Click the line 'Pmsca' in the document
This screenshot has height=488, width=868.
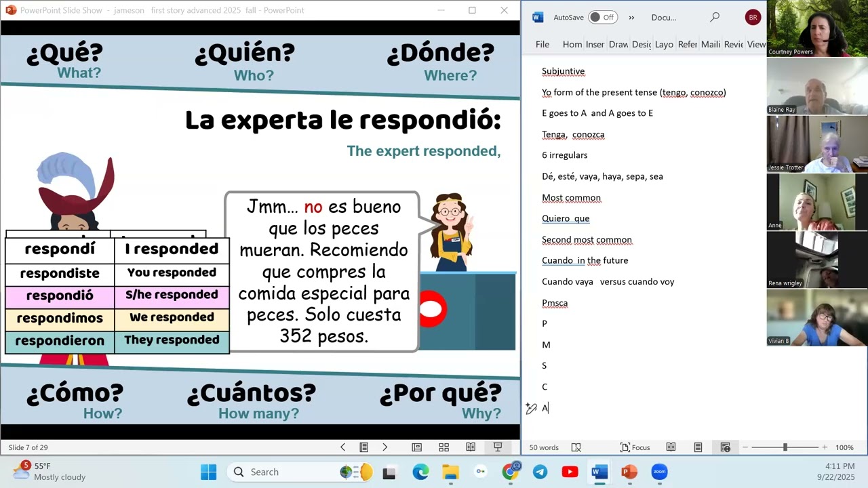555,303
